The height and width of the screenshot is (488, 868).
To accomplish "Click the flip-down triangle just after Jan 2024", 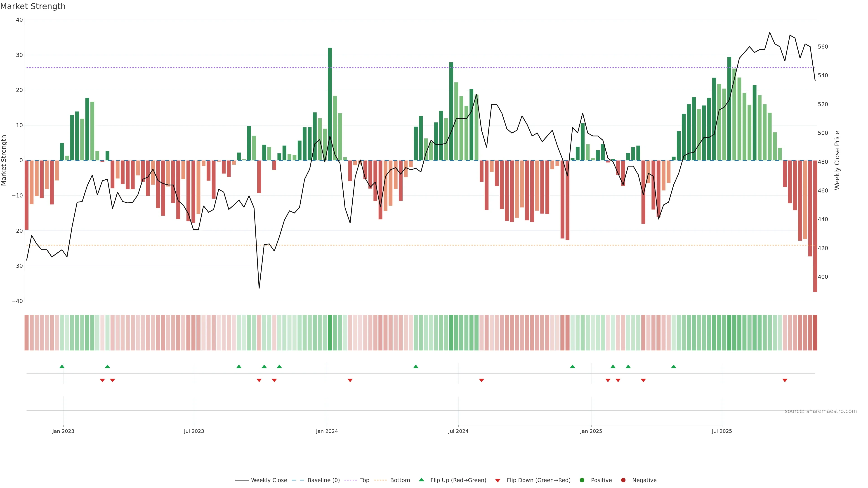I will pyautogui.click(x=350, y=380).
